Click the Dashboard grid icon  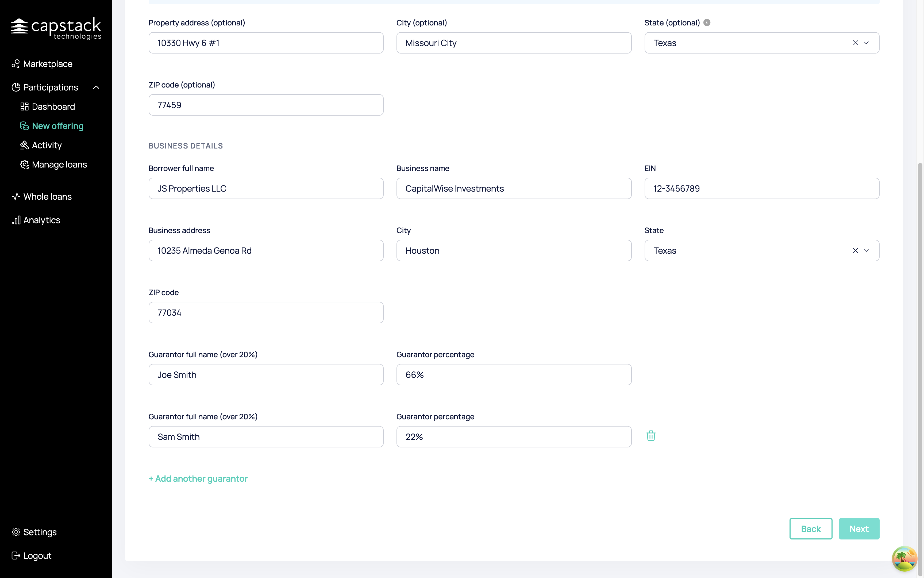click(24, 107)
